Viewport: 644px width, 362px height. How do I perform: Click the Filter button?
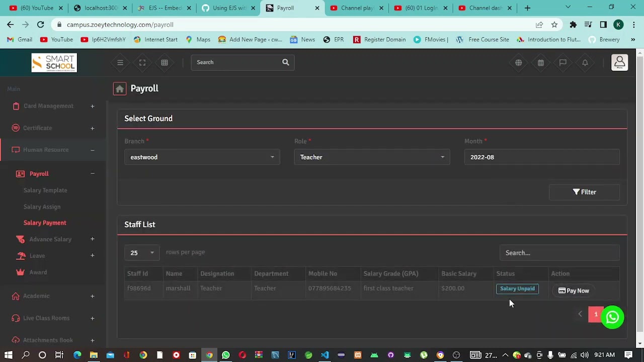(x=584, y=192)
